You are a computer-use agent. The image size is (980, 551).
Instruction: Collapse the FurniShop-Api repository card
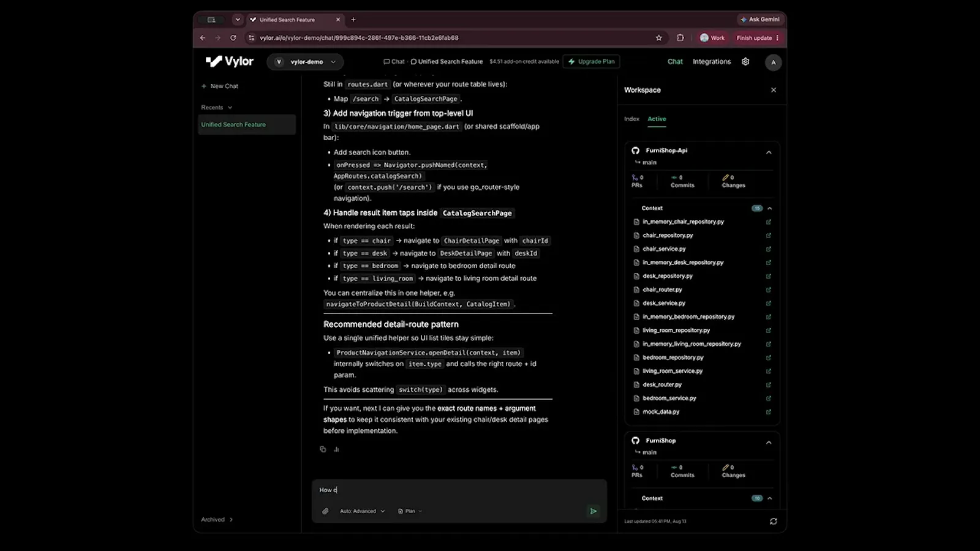pos(769,152)
